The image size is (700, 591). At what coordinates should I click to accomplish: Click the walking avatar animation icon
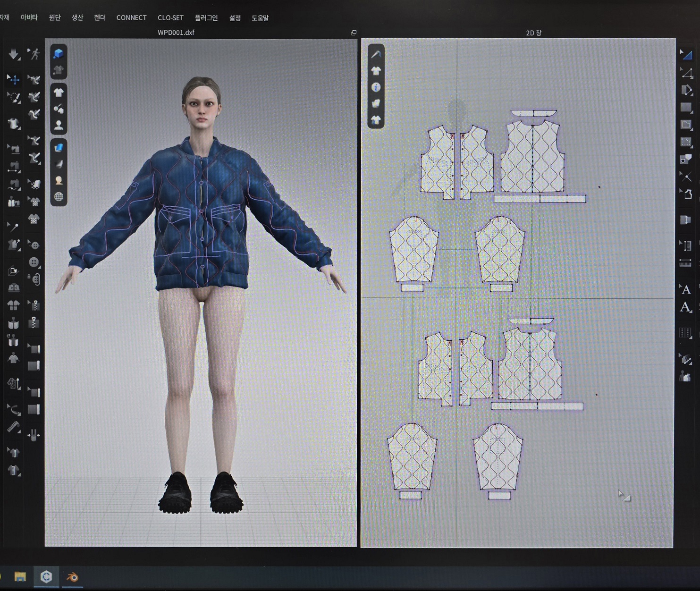tap(34, 54)
